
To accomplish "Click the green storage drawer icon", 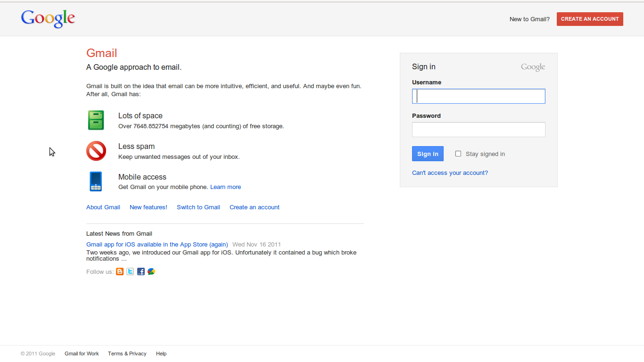I will click(96, 120).
